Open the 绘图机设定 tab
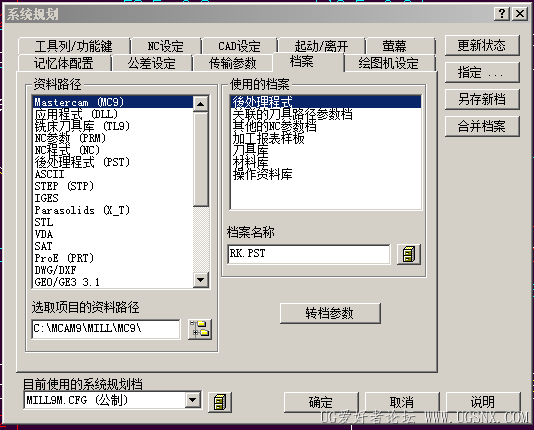The width and height of the screenshot is (534, 430). 389,63
